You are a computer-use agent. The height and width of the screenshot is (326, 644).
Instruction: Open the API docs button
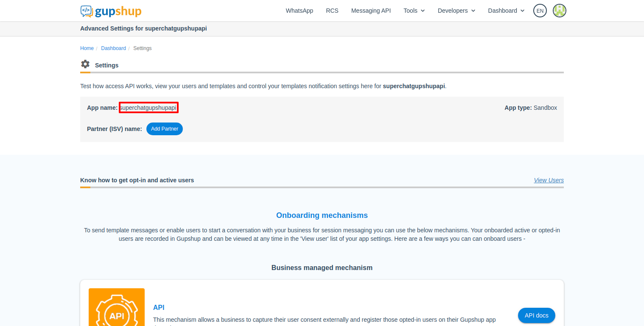[536, 315]
